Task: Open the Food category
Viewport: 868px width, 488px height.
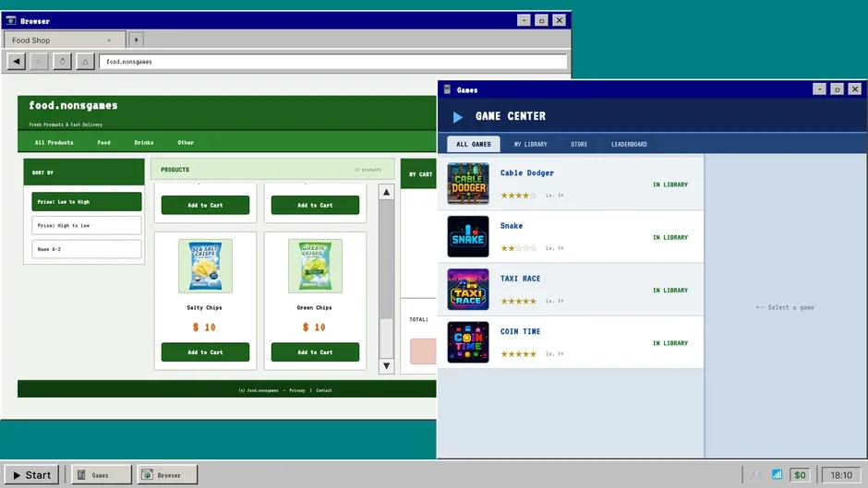Action: pyautogui.click(x=104, y=143)
